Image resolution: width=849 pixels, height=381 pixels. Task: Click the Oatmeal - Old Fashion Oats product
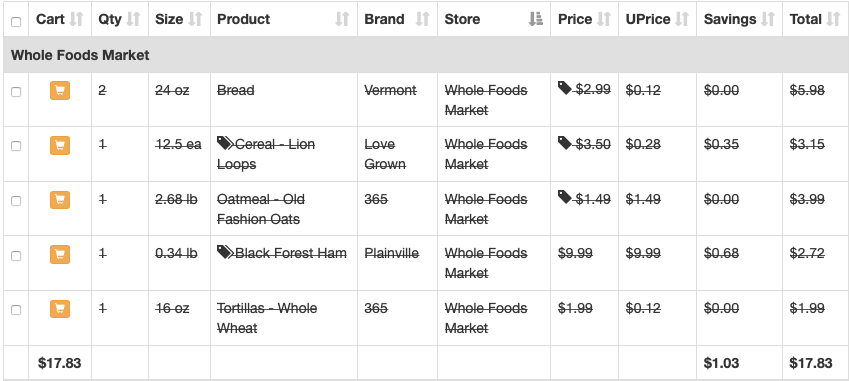point(260,209)
